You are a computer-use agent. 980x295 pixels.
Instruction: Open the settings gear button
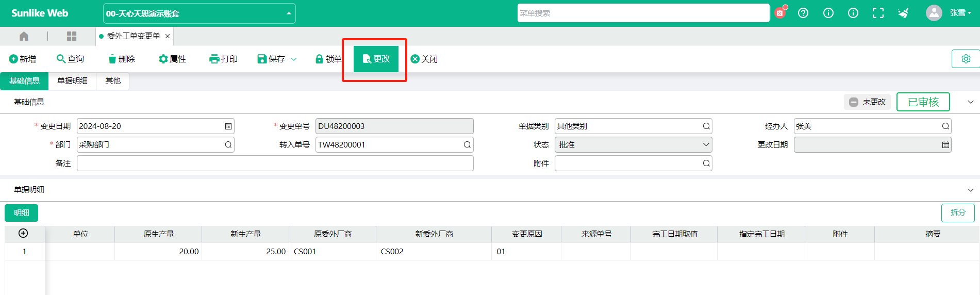[966, 59]
